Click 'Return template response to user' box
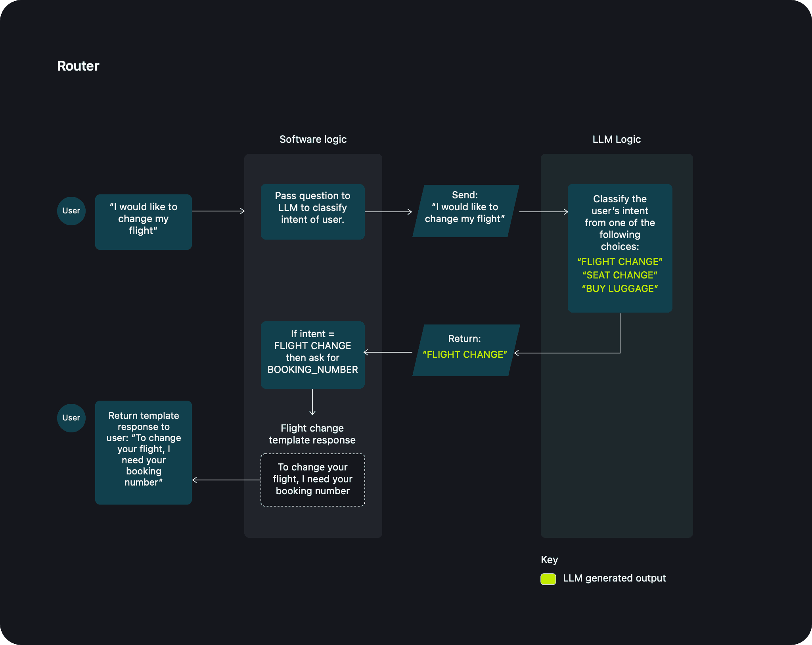Image resolution: width=812 pixels, height=645 pixels. click(x=144, y=452)
